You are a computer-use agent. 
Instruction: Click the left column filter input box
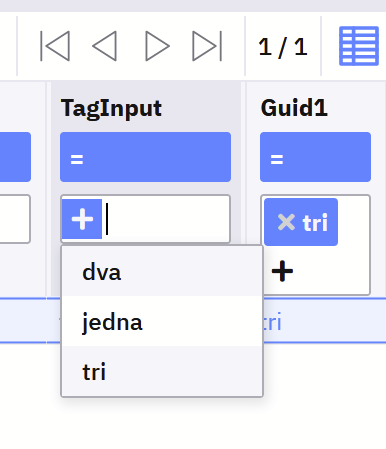pyautogui.click(x=15, y=219)
